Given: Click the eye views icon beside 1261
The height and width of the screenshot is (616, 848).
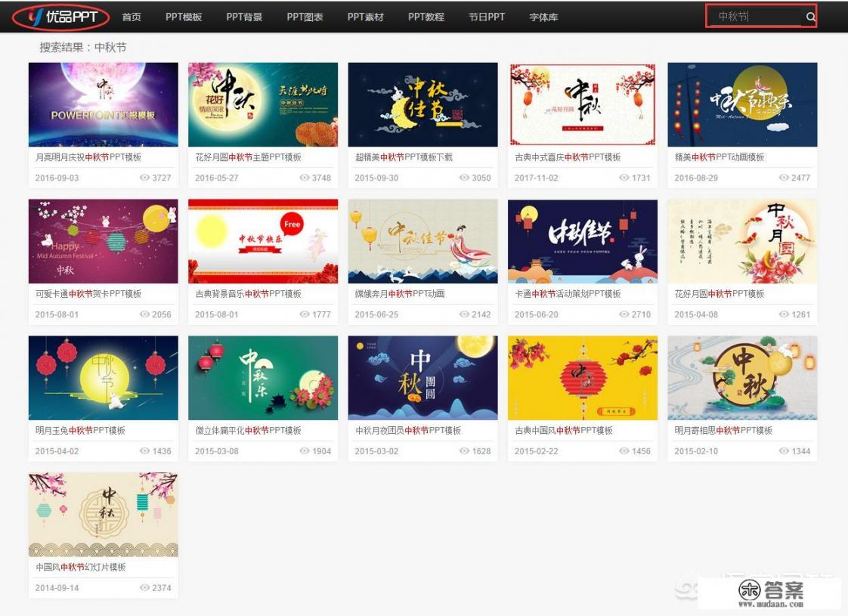Looking at the screenshot, I should (785, 315).
